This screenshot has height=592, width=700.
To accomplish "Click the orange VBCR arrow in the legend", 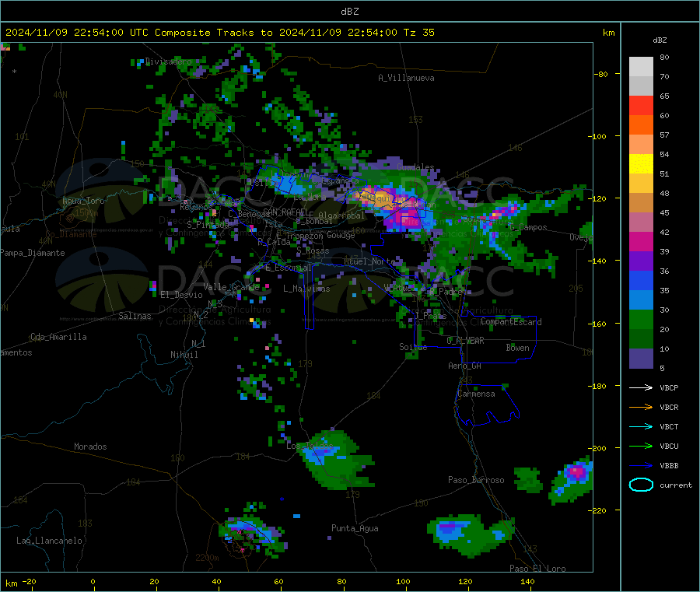I will point(641,407).
